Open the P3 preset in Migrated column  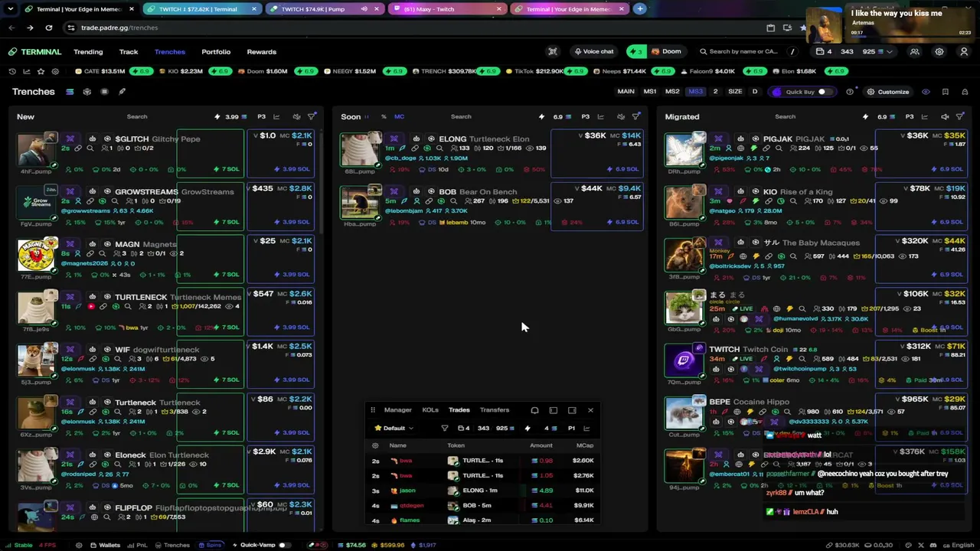click(910, 117)
